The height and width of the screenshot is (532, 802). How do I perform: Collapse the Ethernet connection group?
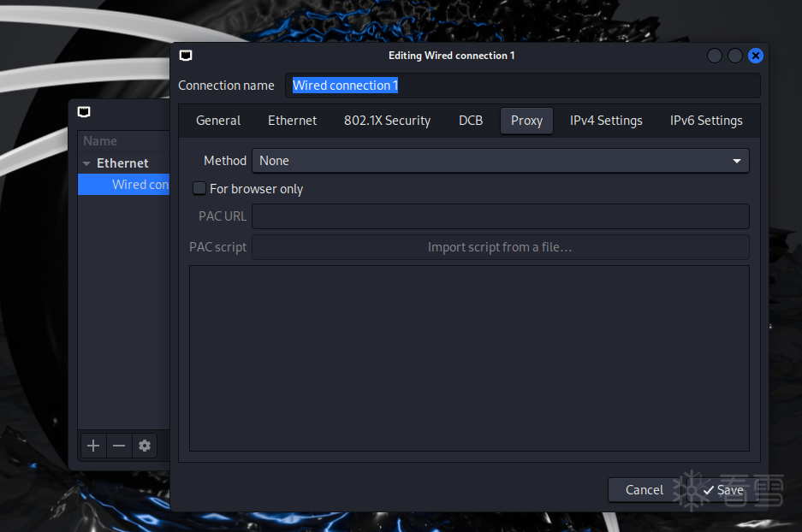coord(86,163)
